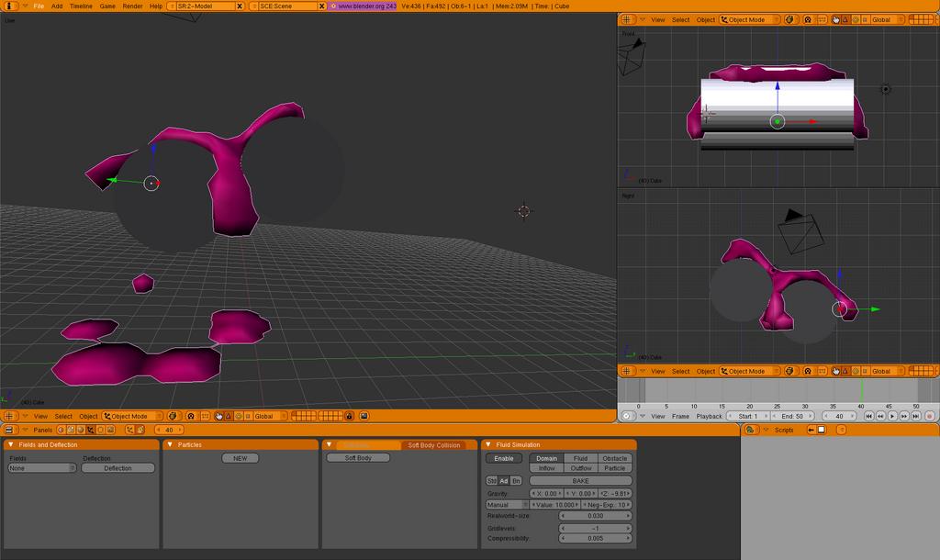This screenshot has height=560, width=940.
Task: Toggle Domain type in Fluid Simulation
Action: click(547, 458)
